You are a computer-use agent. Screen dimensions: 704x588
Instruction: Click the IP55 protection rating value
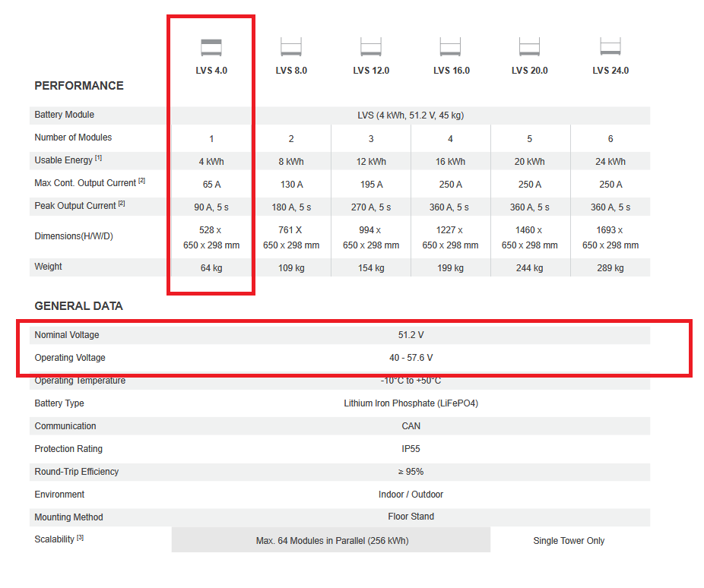pyautogui.click(x=411, y=448)
